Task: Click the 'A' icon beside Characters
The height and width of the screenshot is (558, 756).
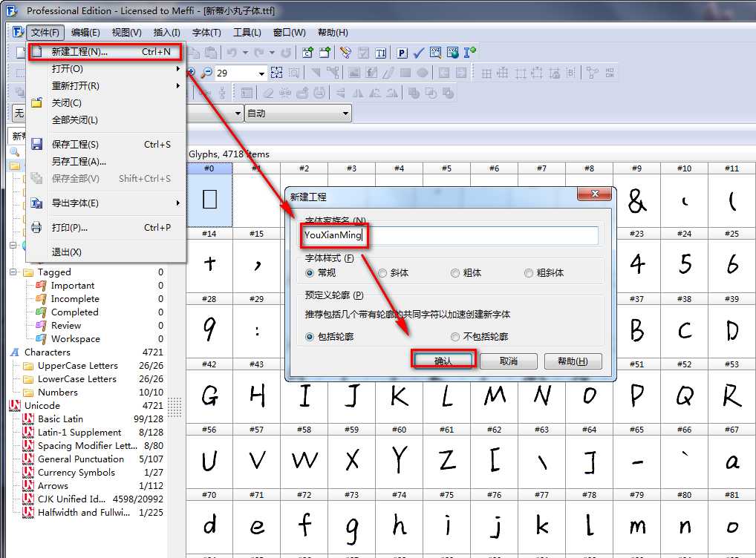Action: pos(15,352)
